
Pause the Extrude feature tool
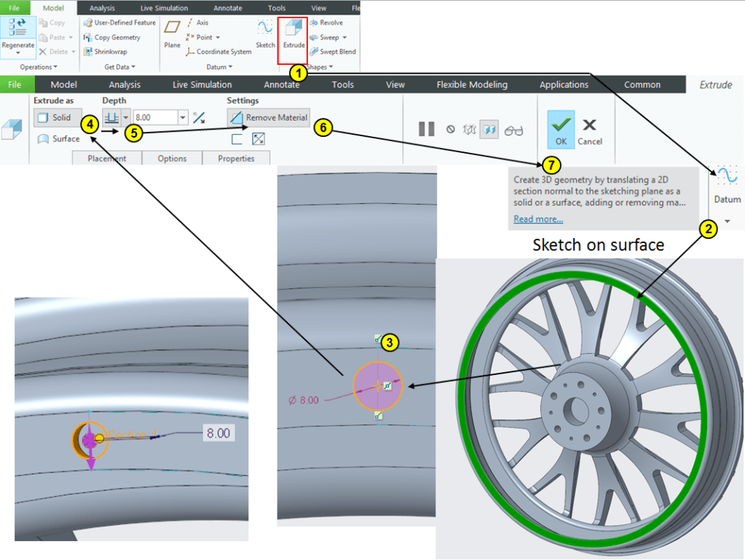[427, 130]
